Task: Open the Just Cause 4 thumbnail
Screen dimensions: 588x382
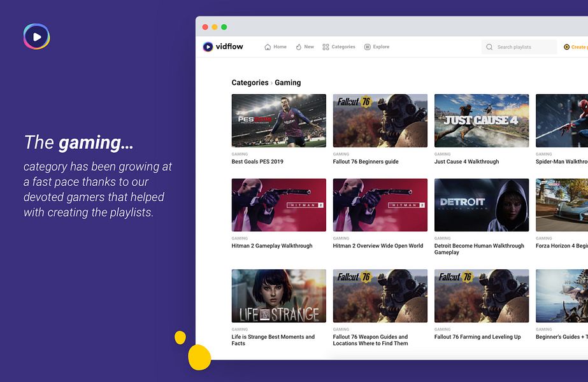Action: pyautogui.click(x=482, y=121)
